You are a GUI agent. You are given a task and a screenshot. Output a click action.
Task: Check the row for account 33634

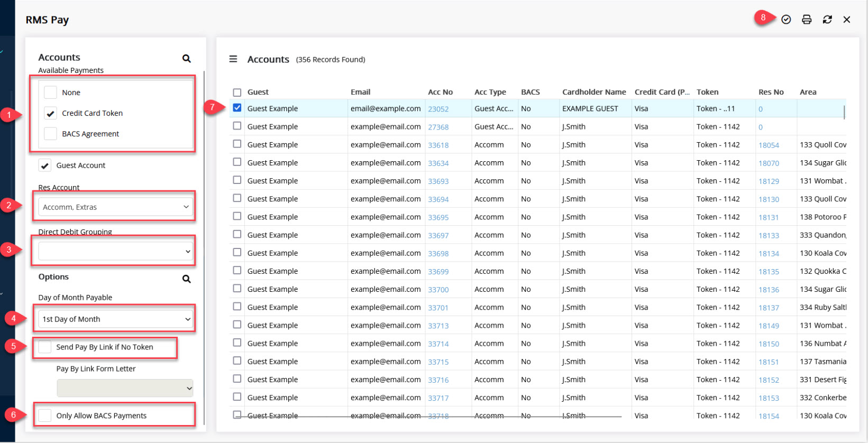[x=237, y=162]
